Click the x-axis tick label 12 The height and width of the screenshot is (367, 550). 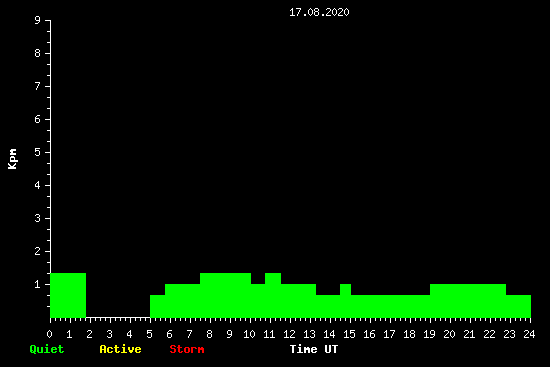click(x=289, y=334)
